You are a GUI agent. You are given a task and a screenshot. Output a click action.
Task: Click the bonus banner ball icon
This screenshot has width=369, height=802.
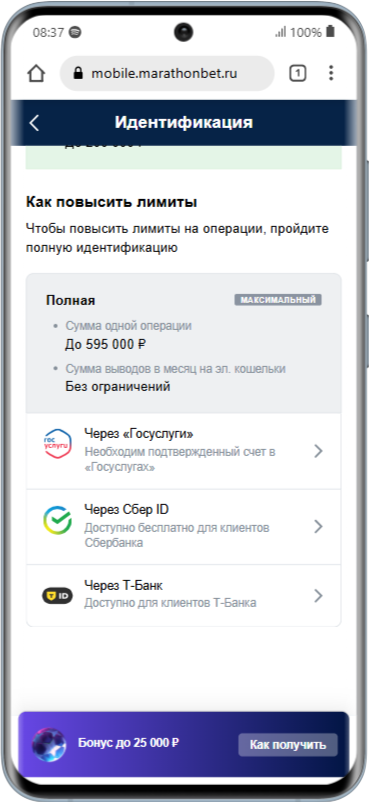pyautogui.click(x=49, y=745)
